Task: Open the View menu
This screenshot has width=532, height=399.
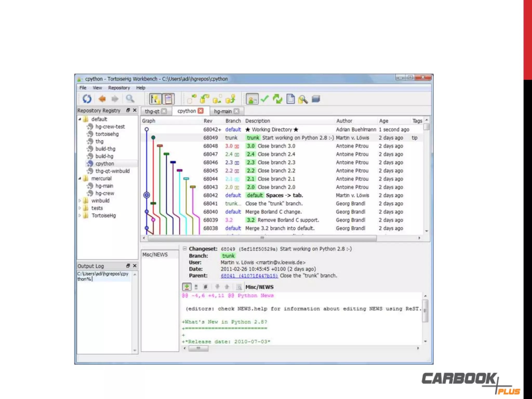Action: point(97,88)
